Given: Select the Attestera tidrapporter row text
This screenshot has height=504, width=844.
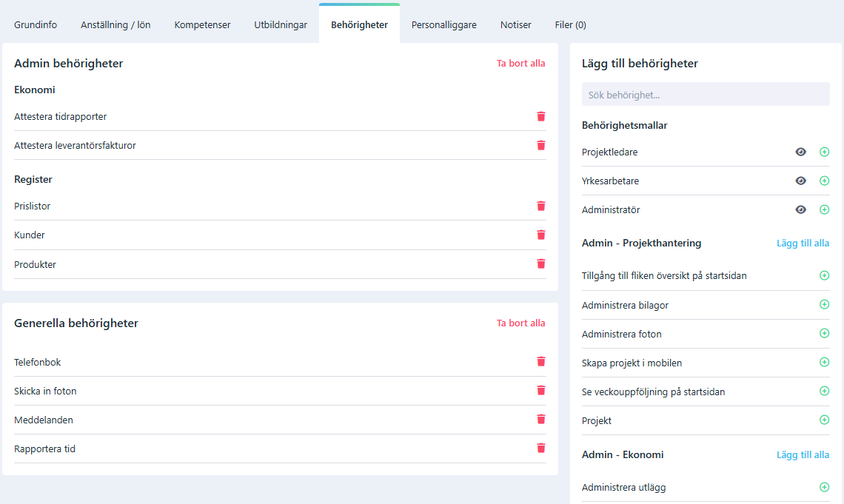Looking at the screenshot, I should (x=60, y=117).
